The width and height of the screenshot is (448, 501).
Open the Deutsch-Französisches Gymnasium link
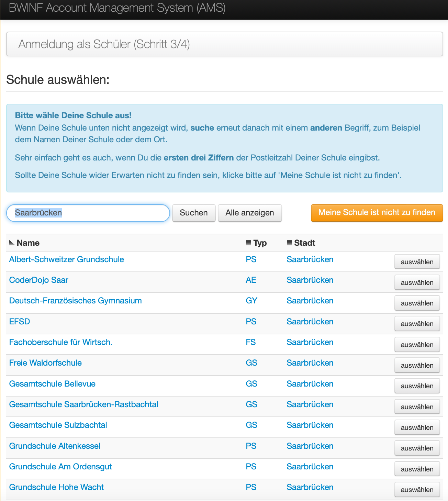(75, 301)
